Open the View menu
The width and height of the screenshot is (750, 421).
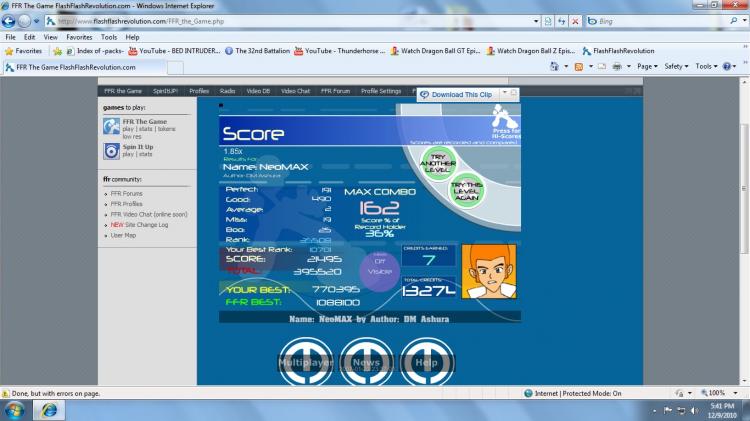pyautogui.click(x=50, y=37)
